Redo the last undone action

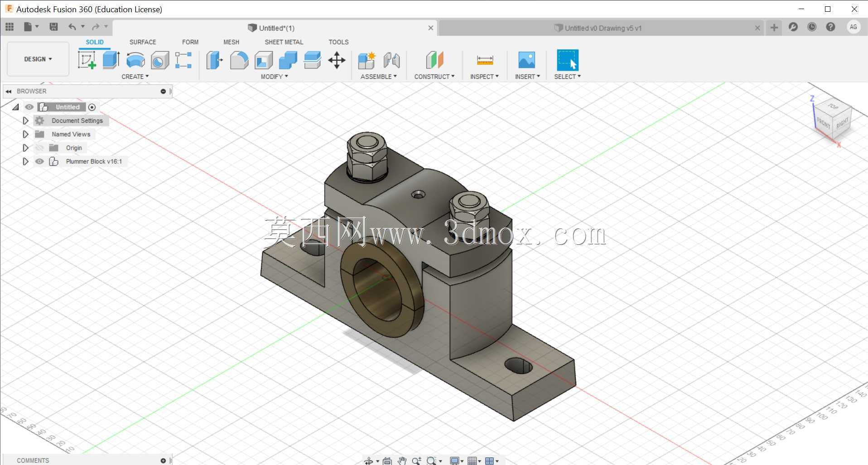96,27
